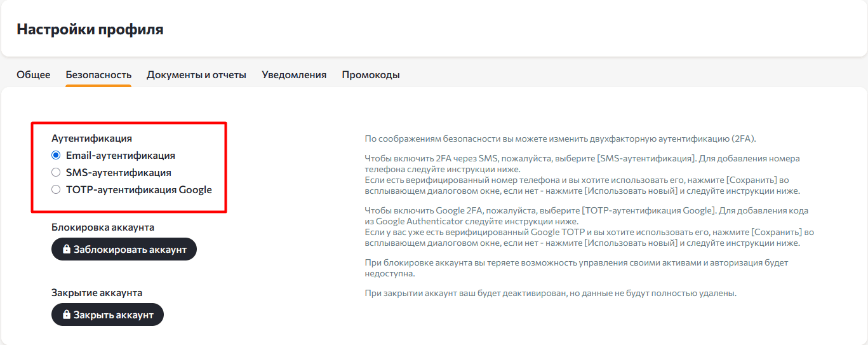Click the Email-аутентификация label text
Viewport: 868px width, 345px height.
pyautogui.click(x=120, y=155)
